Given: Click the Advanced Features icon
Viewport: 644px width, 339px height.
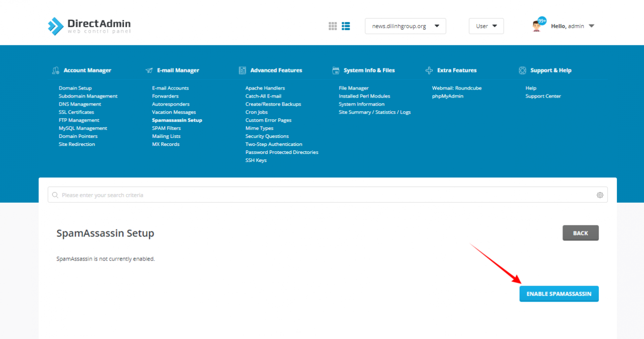Looking at the screenshot, I should coord(243,70).
